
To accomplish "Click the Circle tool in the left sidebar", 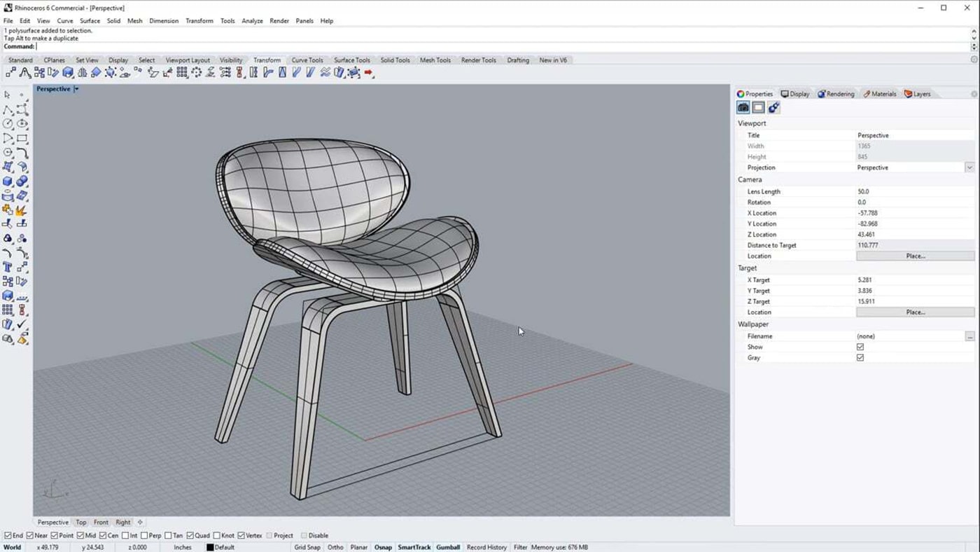I will tap(8, 124).
